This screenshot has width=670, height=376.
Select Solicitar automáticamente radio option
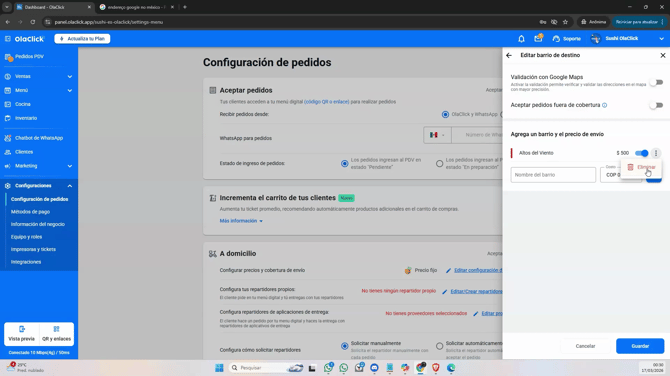[x=439, y=346]
